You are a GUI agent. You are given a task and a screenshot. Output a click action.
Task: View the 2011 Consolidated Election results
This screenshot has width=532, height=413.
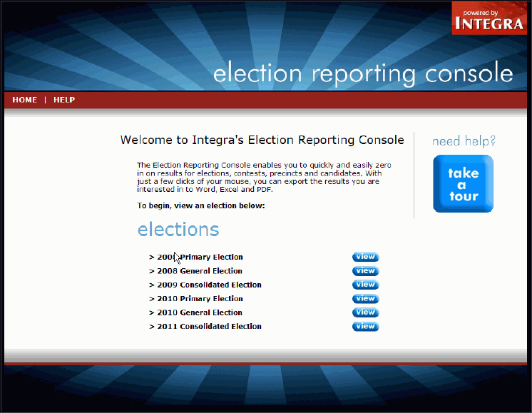(x=365, y=327)
